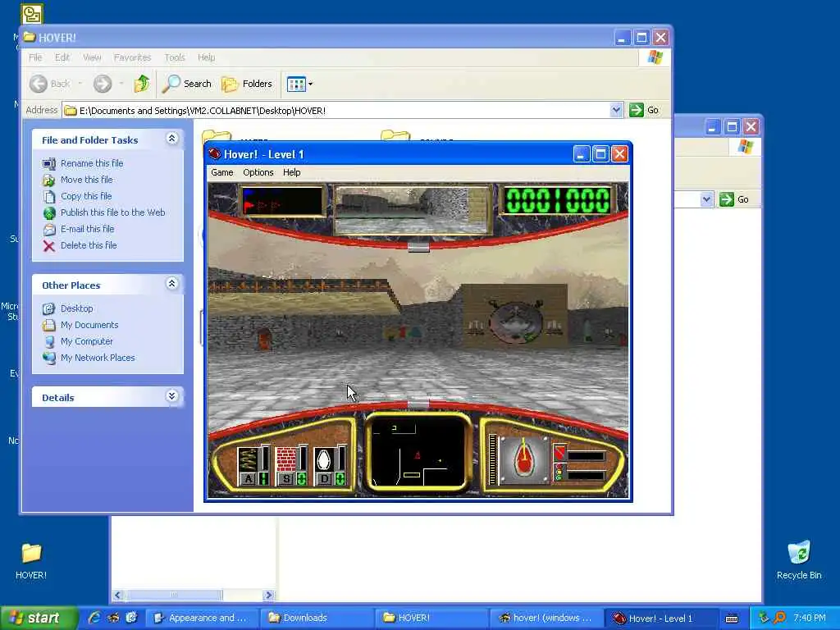Open the Views dropdown button
This screenshot has height=630, width=840.
pyautogui.click(x=299, y=84)
